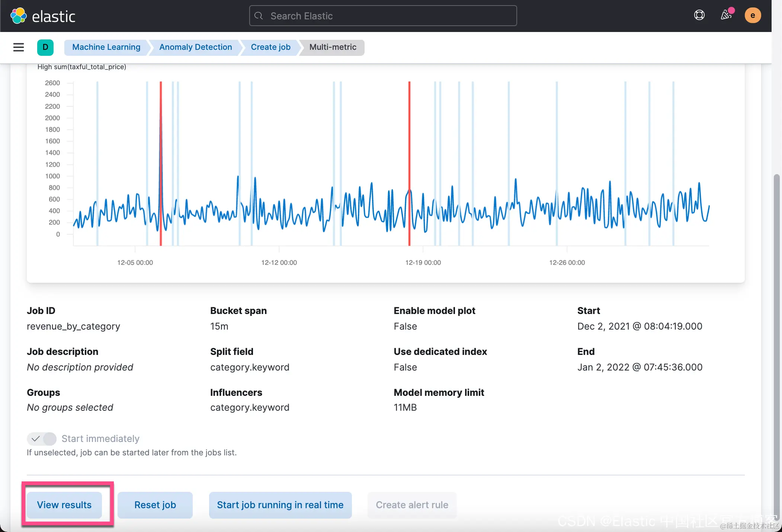
Task: Click the View results button
Action: (64, 505)
